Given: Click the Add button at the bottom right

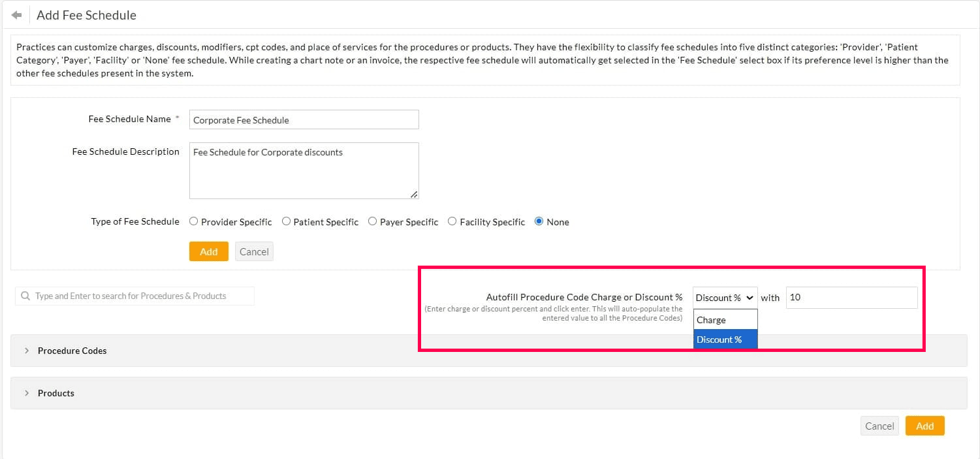Looking at the screenshot, I should pos(925,425).
